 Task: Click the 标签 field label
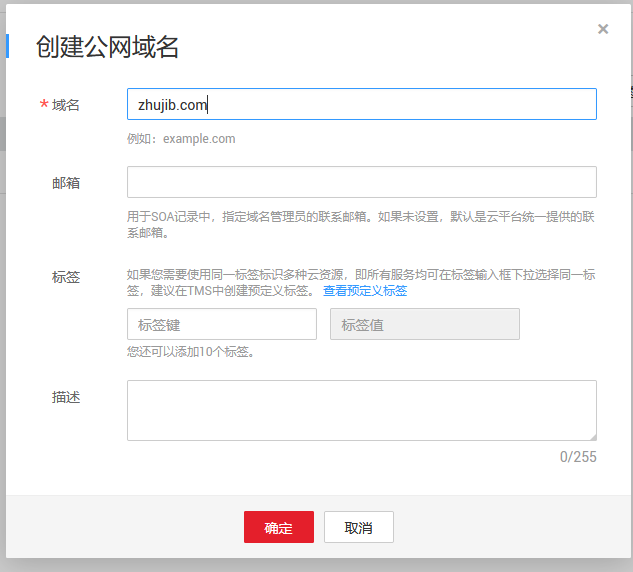66,277
